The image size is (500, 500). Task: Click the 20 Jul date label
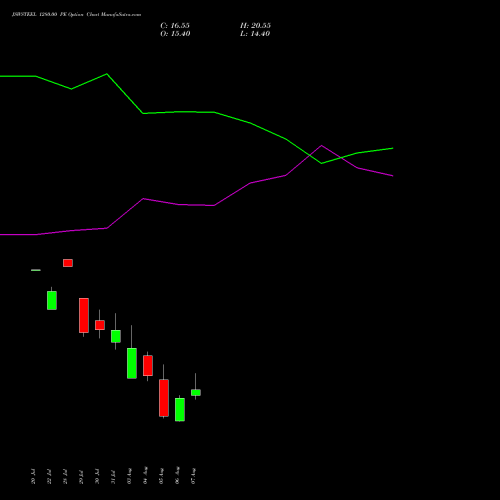(x=33, y=476)
